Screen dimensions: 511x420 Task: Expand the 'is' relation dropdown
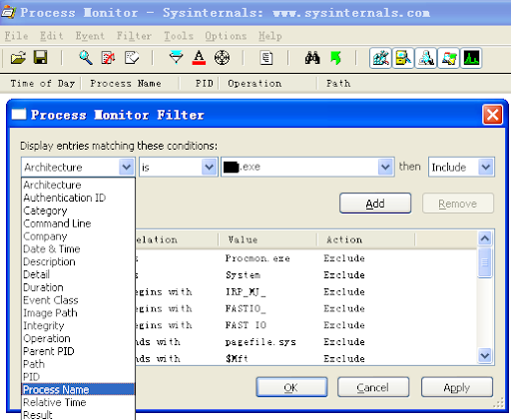pyautogui.click(x=209, y=167)
